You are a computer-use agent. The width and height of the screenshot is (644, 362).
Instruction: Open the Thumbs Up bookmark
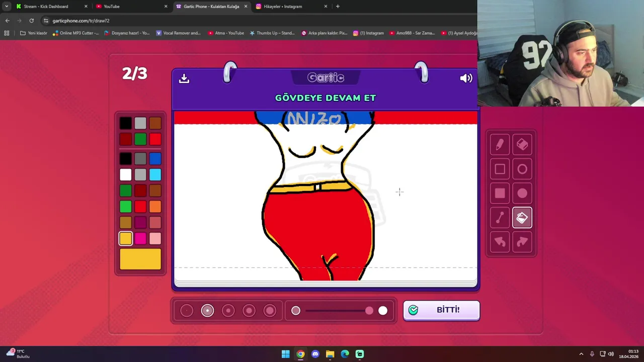tap(272, 33)
